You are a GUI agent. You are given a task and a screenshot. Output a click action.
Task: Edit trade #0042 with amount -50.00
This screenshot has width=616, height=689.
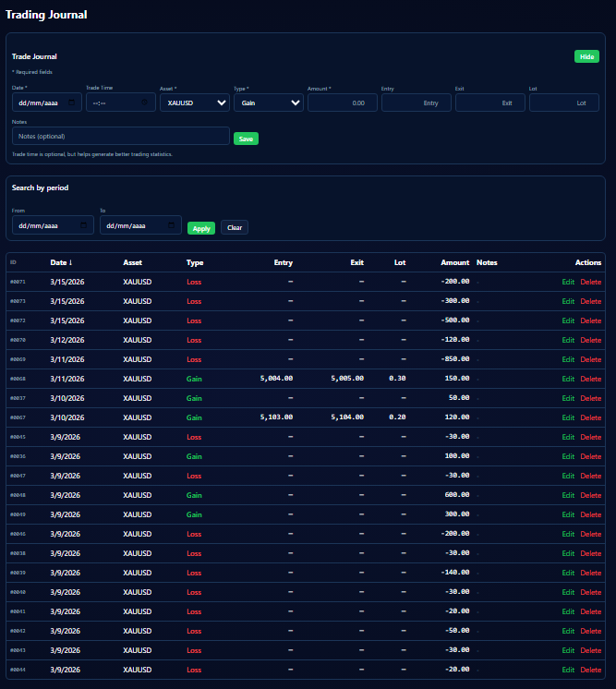pos(568,631)
